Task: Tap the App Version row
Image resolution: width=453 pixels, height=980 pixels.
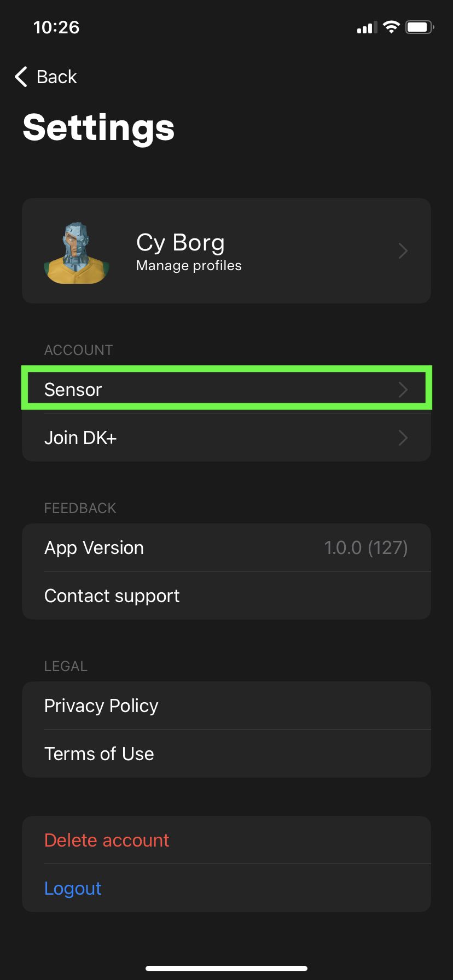Action: (94, 548)
